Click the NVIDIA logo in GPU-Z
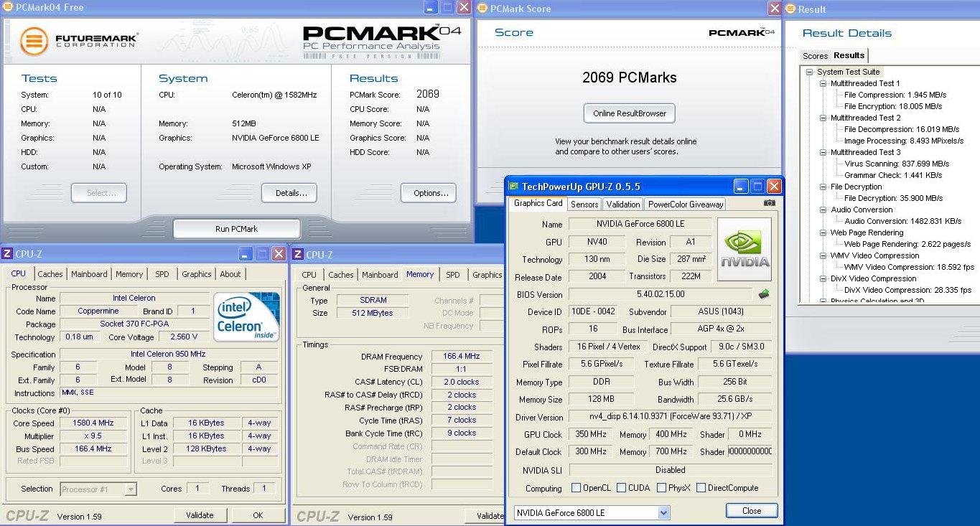 click(x=744, y=250)
